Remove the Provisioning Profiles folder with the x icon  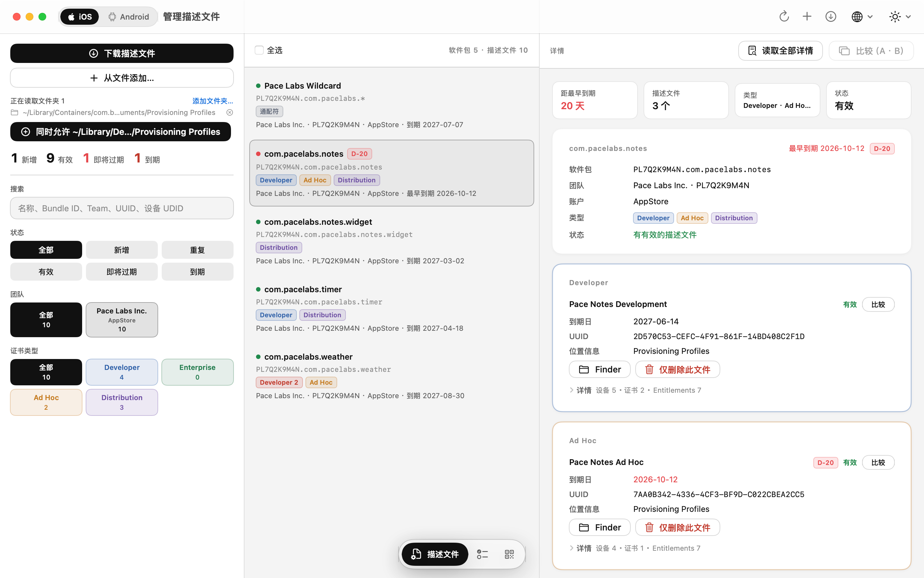click(229, 112)
